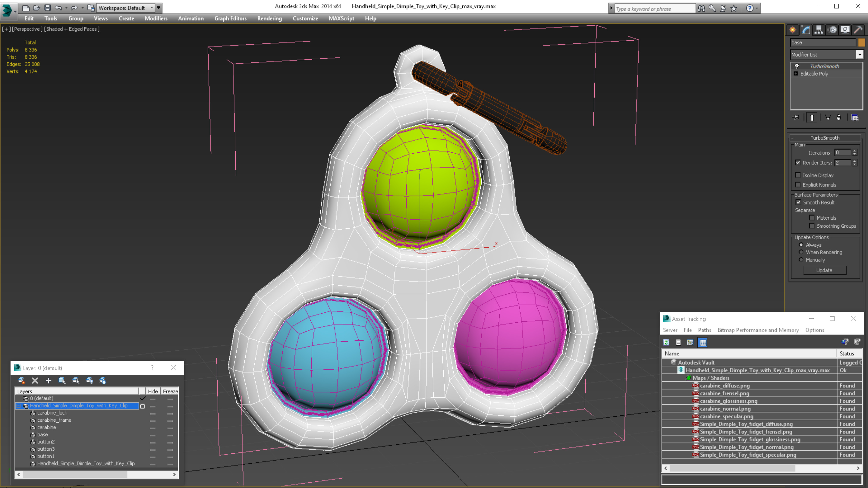The width and height of the screenshot is (868, 488).
Task: Click the Configure Modifier Sets icon
Action: (855, 117)
